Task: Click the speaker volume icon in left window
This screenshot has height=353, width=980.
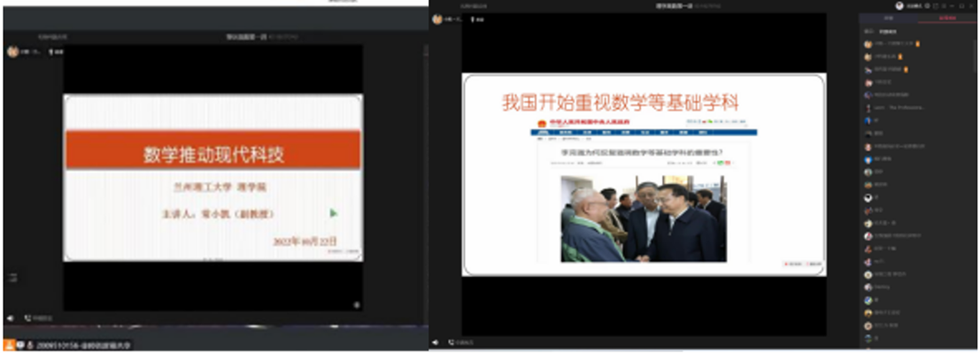Action: [10, 318]
